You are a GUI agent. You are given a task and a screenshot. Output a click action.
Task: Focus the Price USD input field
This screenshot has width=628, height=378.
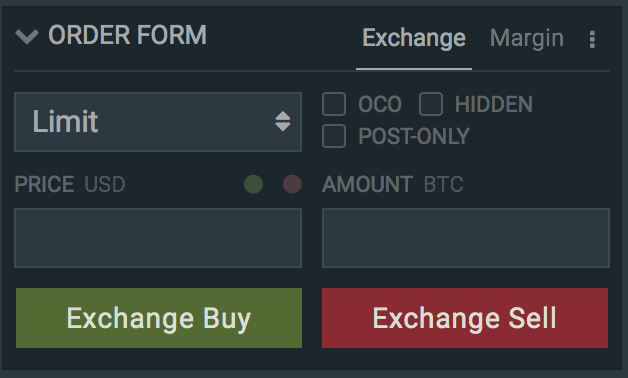pyautogui.click(x=158, y=238)
